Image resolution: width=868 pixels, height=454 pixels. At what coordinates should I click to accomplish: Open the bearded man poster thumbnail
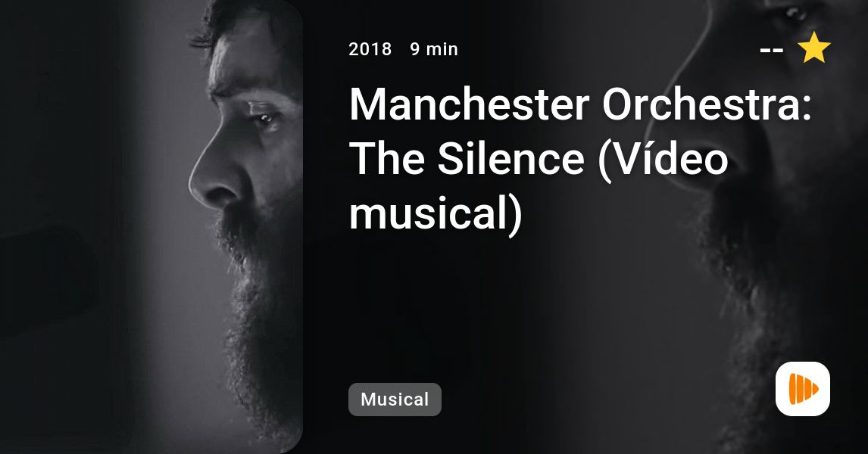click(x=151, y=227)
